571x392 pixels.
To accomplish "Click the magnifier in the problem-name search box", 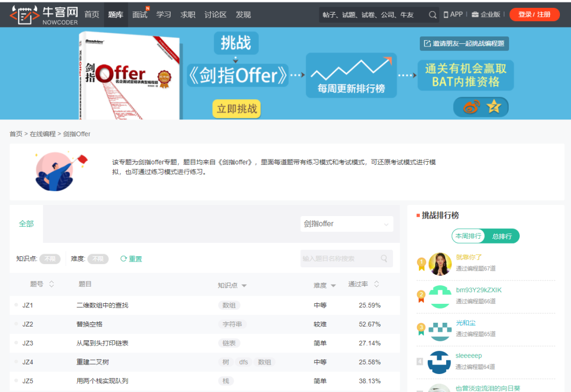I will pyautogui.click(x=384, y=258).
